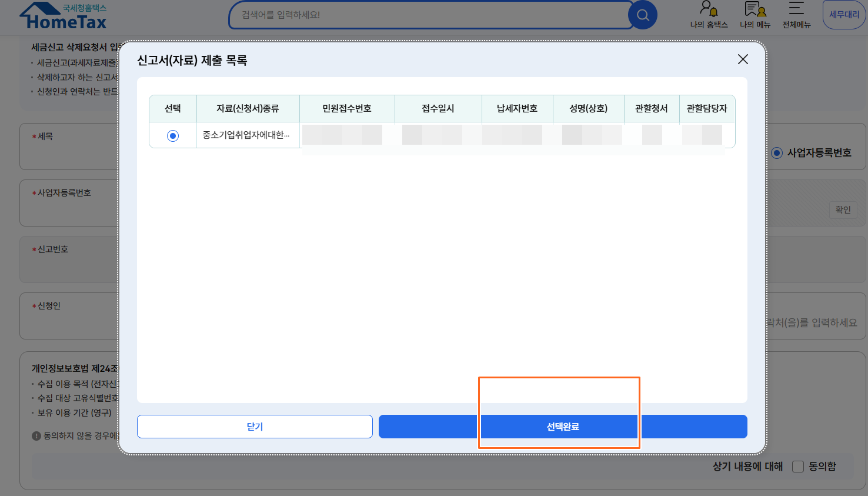
Task: Click the 관할담당자 column header
Action: click(x=707, y=108)
